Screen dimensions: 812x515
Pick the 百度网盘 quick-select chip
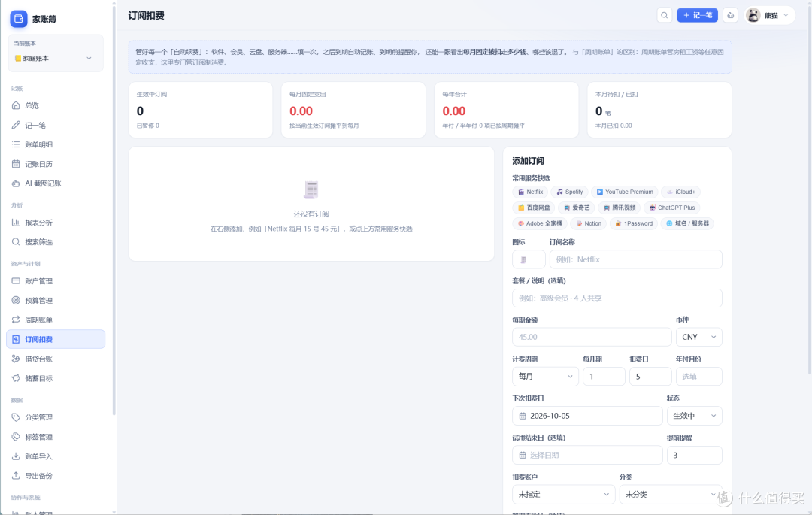[x=534, y=208]
